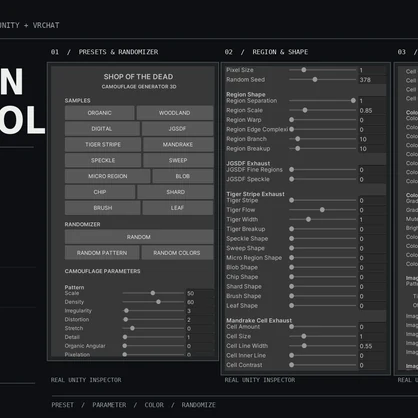Choose the SPECKLE sample
This screenshot has height=418, width=418.
coord(103,160)
